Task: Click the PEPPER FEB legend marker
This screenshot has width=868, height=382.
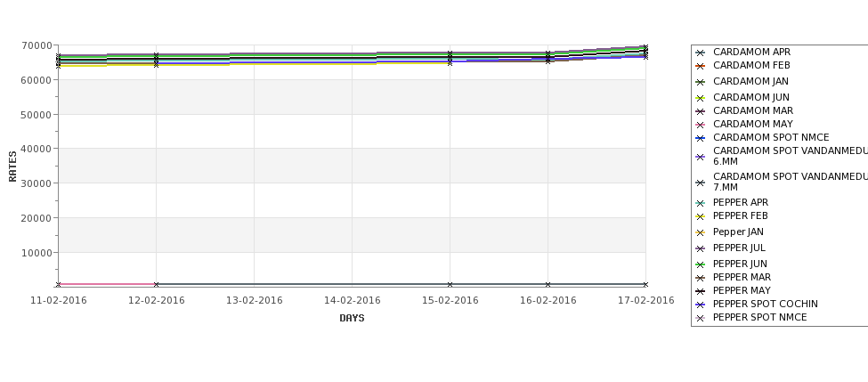Action: pos(700,217)
